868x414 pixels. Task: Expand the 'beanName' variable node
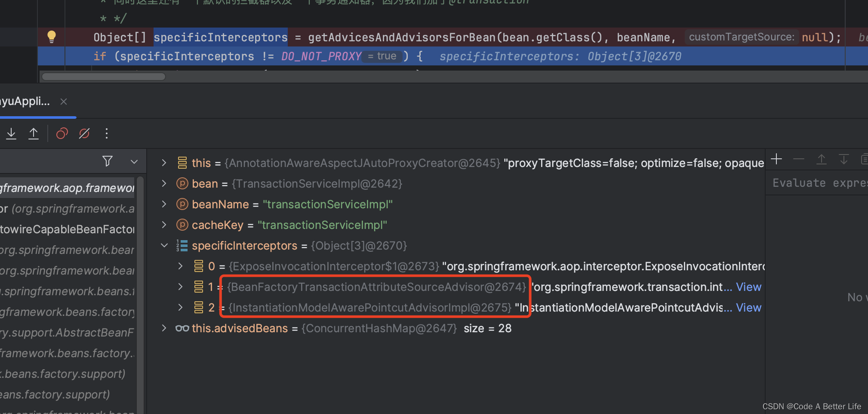(x=164, y=204)
